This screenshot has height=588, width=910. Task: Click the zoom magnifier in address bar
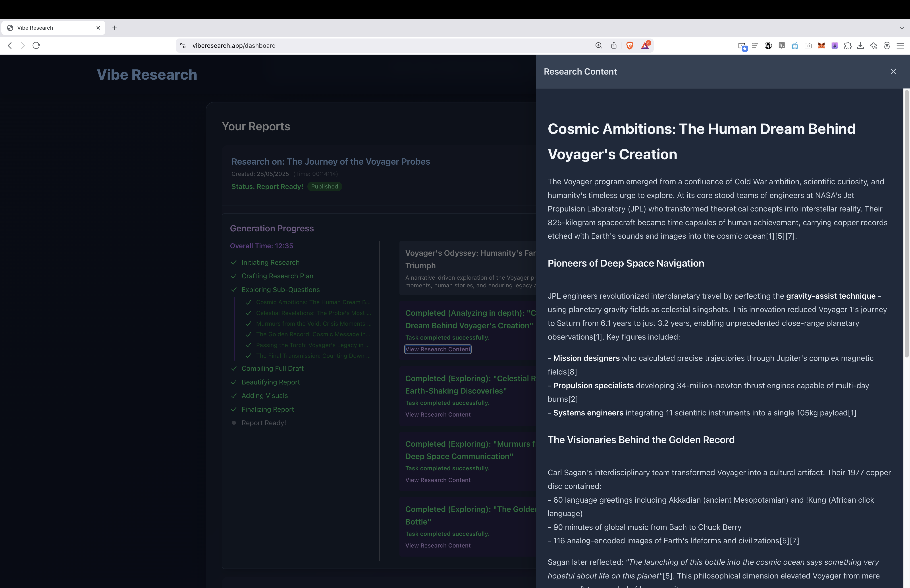[x=599, y=45]
